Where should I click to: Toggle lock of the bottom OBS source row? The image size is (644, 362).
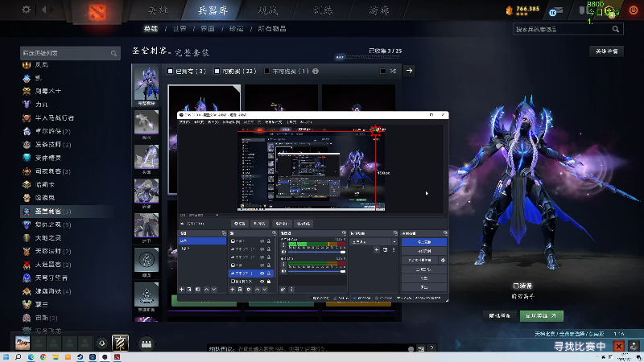click(269, 282)
